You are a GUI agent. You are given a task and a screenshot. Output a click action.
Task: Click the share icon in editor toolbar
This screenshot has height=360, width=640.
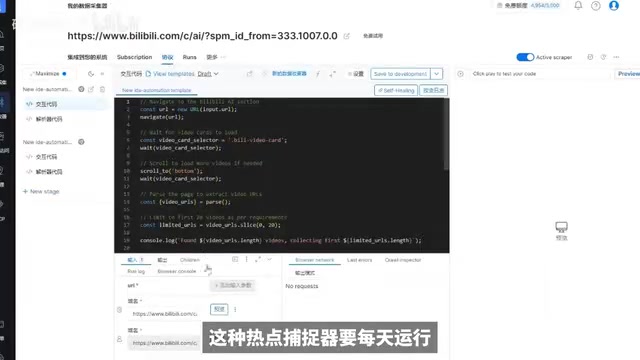pyautogui.click(x=249, y=74)
